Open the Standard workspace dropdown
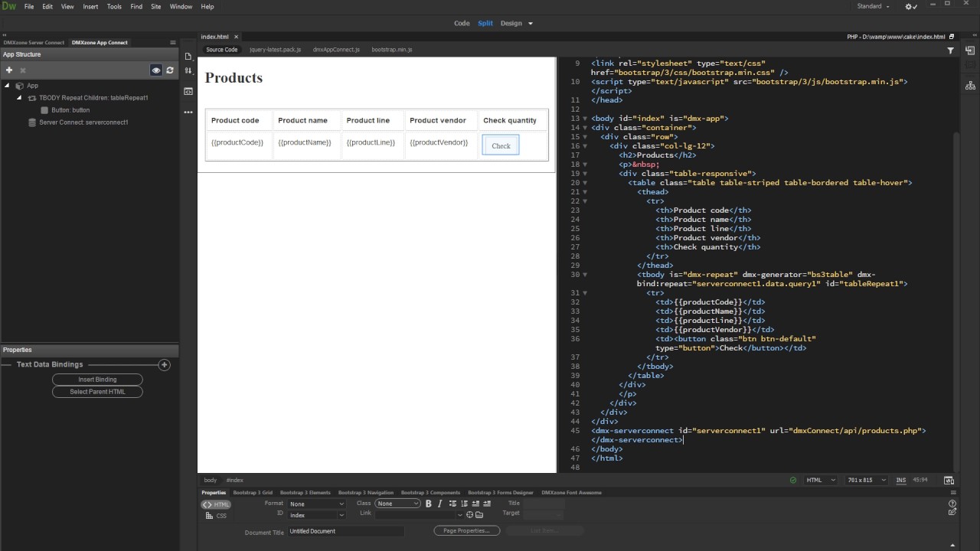This screenshot has width=980, height=551. (873, 6)
